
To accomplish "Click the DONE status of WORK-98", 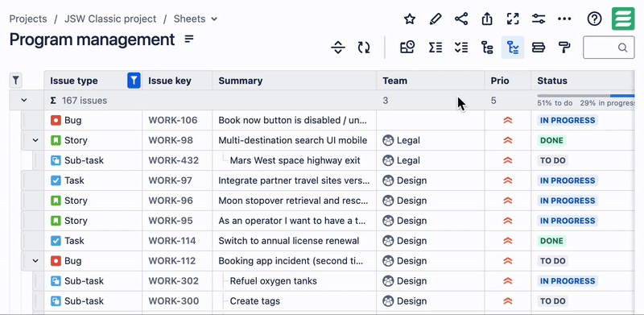I will [x=551, y=140].
